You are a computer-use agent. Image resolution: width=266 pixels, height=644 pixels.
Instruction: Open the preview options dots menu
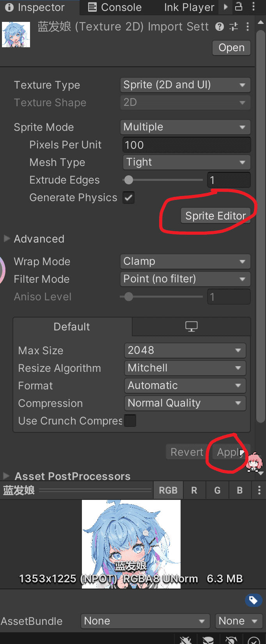coord(259,490)
